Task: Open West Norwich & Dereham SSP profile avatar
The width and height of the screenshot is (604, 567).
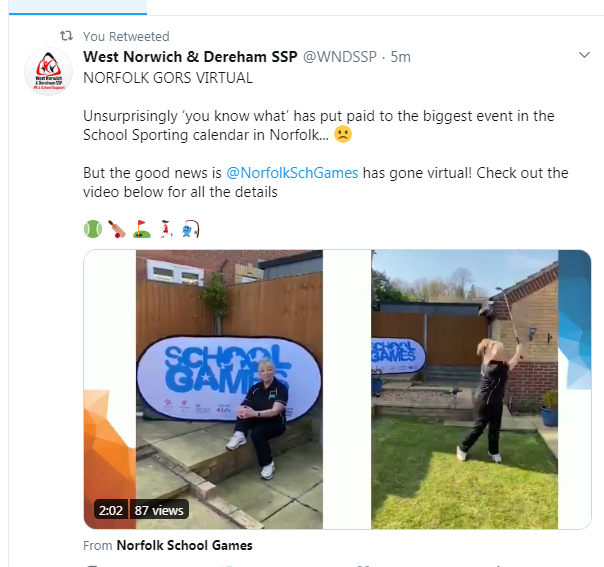Action: pyautogui.click(x=49, y=72)
